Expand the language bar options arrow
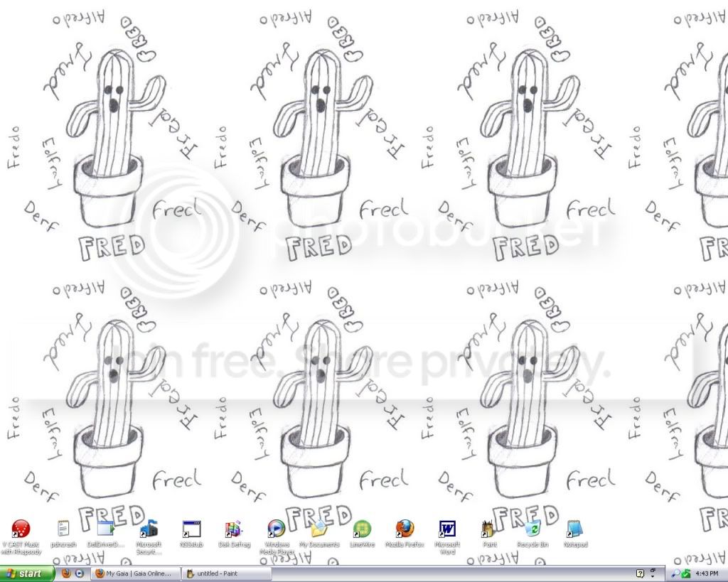 coord(653,576)
